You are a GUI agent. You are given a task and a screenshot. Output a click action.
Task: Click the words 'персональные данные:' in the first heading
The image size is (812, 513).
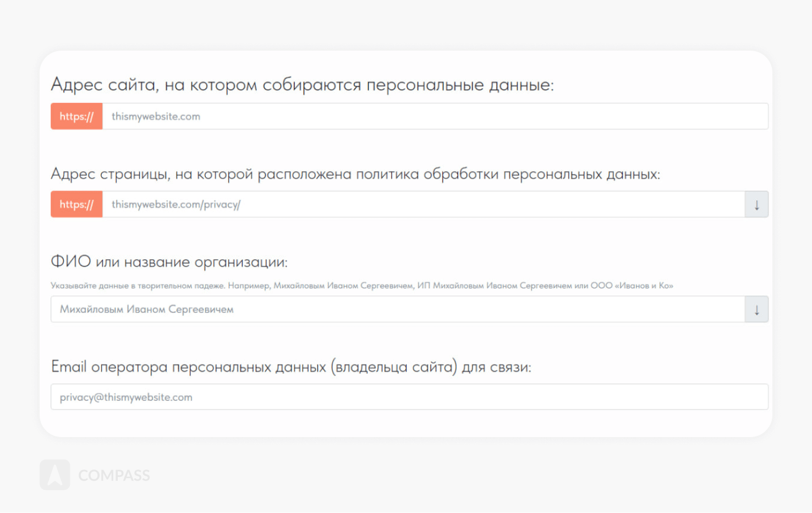coord(460,85)
